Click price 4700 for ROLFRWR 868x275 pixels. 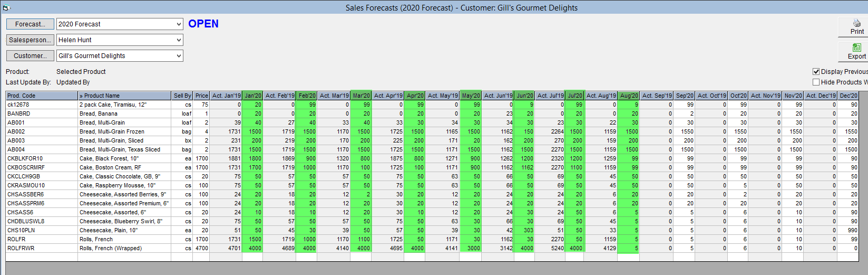pos(201,248)
